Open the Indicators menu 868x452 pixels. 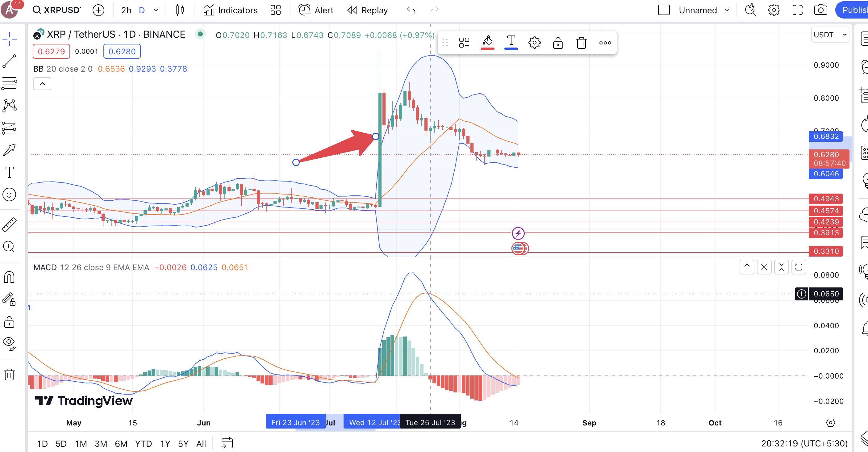pos(231,10)
